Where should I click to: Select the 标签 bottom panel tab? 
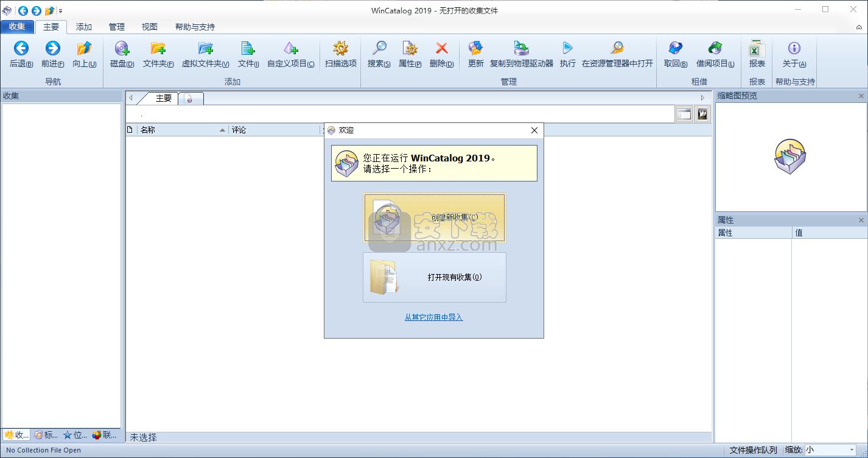46,435
